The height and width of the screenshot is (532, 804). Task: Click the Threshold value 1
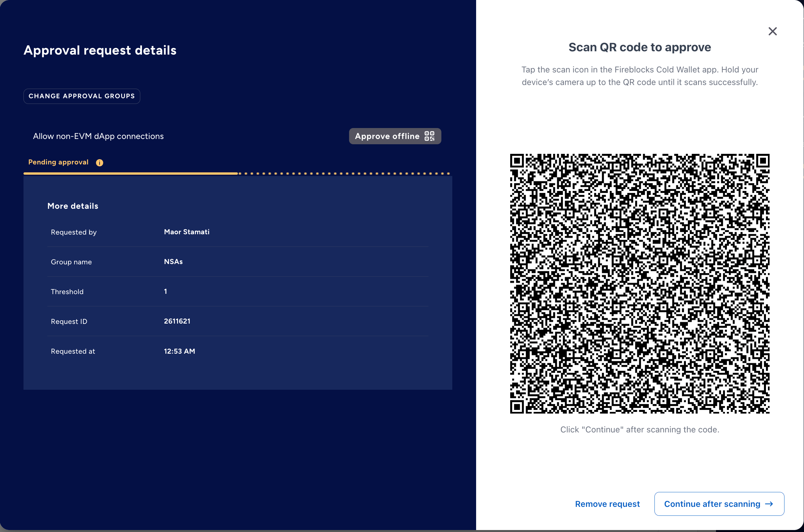click(x=165, y=291)
